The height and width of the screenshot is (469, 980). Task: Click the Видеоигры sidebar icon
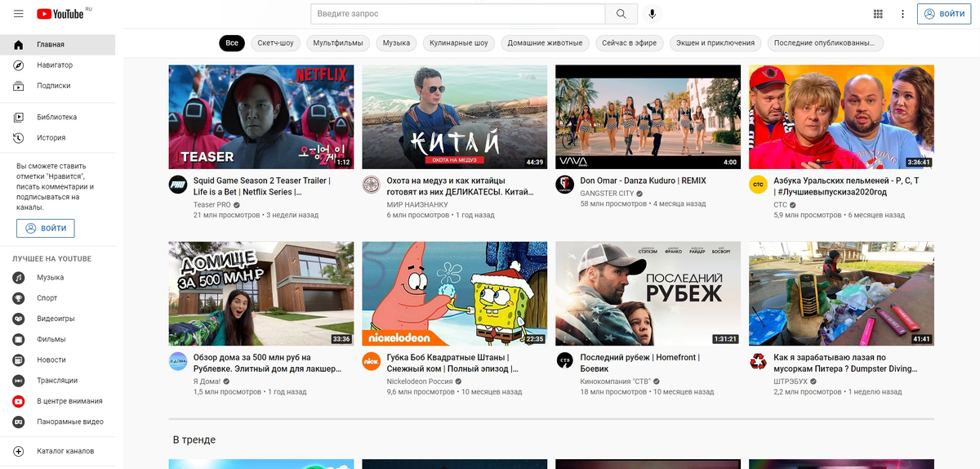click(19, 319)
